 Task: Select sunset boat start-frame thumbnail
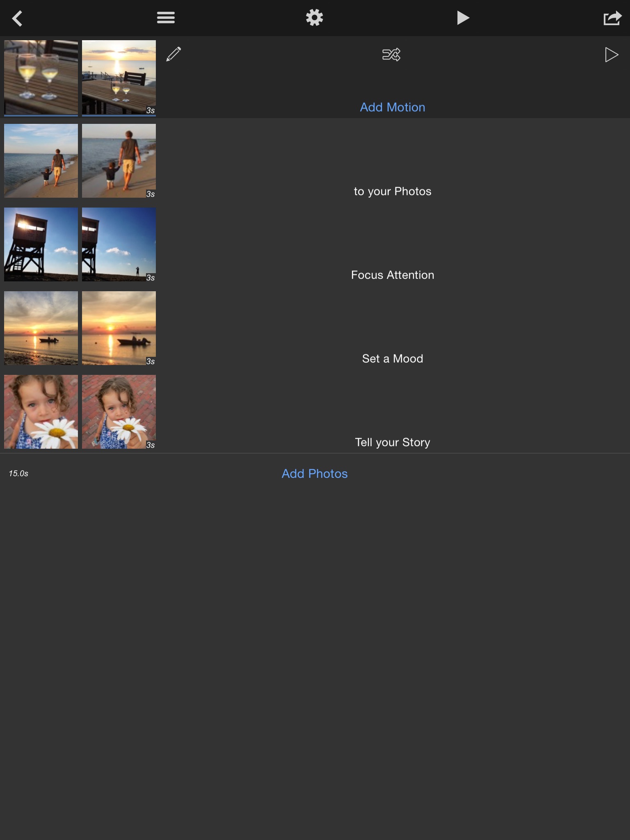tap(41, 328)
